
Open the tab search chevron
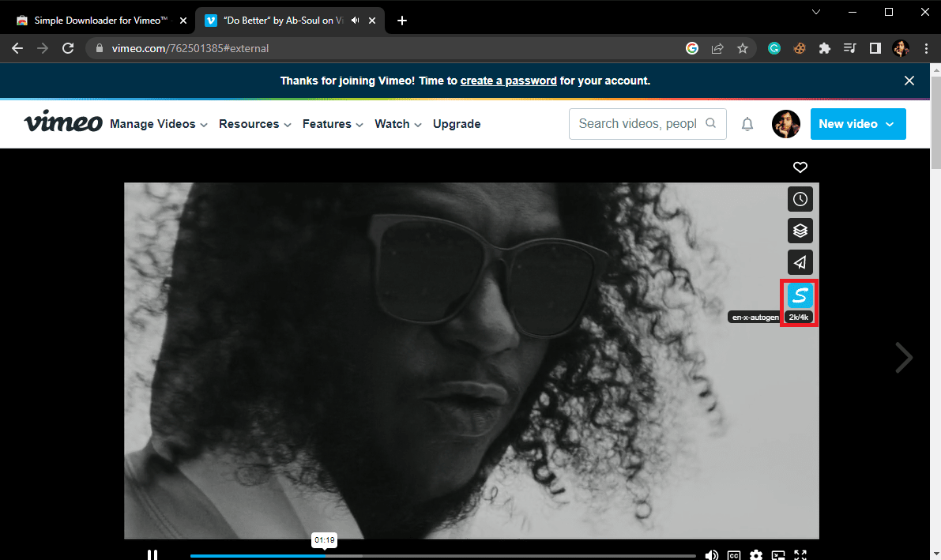816,12
